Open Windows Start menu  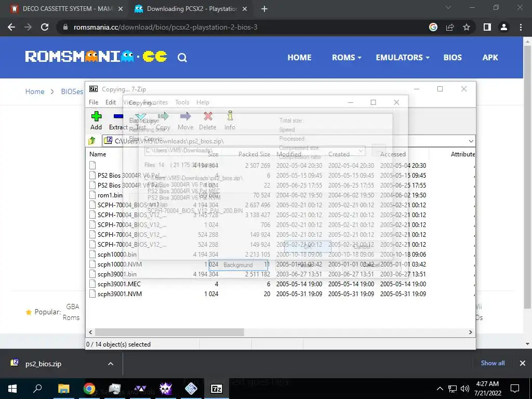pyautogui.click(x=12, y=389)
